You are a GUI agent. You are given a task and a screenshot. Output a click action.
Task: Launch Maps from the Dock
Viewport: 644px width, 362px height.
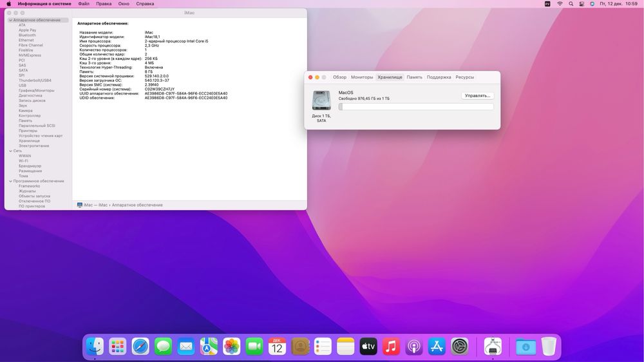pyautogui.click(x=209, y=347)
